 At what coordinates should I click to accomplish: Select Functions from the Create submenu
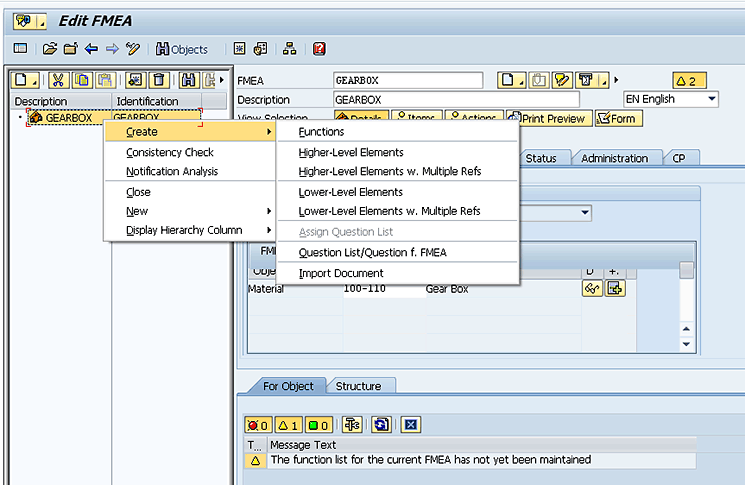[x=321, y=132]
